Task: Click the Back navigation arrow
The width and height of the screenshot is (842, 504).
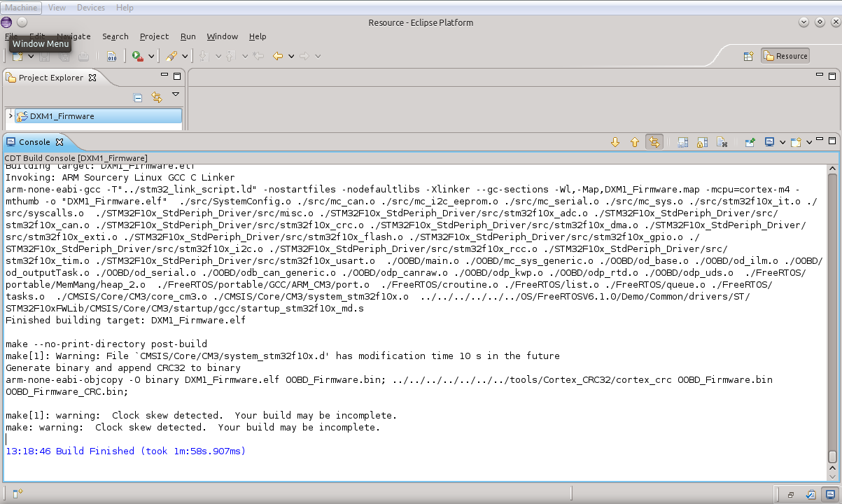Action: pyautogui.click(x=278, y=56)
